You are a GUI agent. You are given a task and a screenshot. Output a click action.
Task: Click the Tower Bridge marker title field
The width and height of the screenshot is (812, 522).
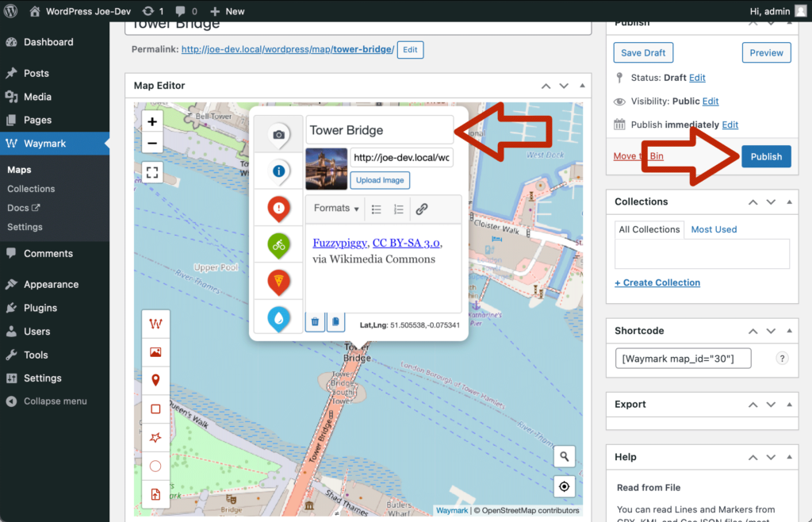[x=379, y=130]
